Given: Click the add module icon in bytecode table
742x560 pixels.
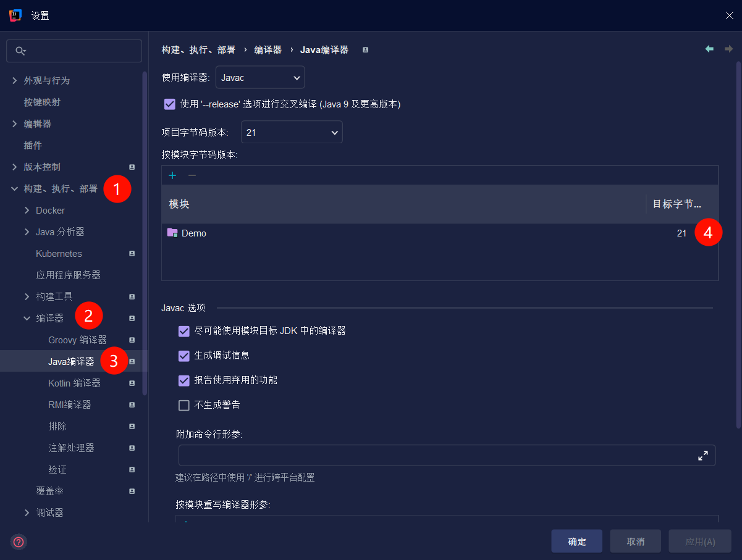Looking at the screenshot, I should click(x=172, y=175).
